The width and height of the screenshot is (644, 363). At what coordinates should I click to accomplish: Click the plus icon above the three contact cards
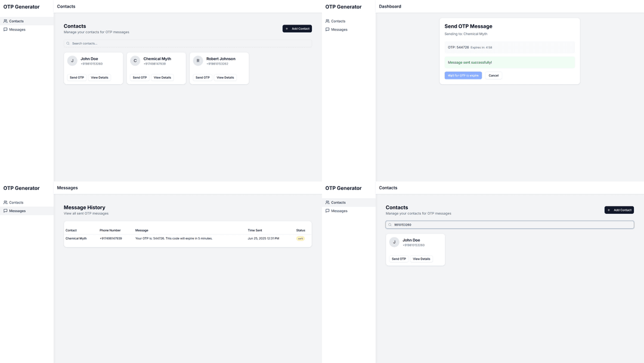click(287, 29)
